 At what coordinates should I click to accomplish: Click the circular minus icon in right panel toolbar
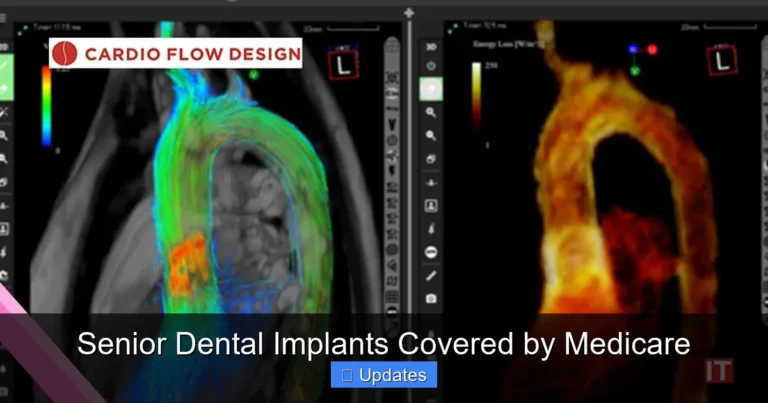pos(431,252)
